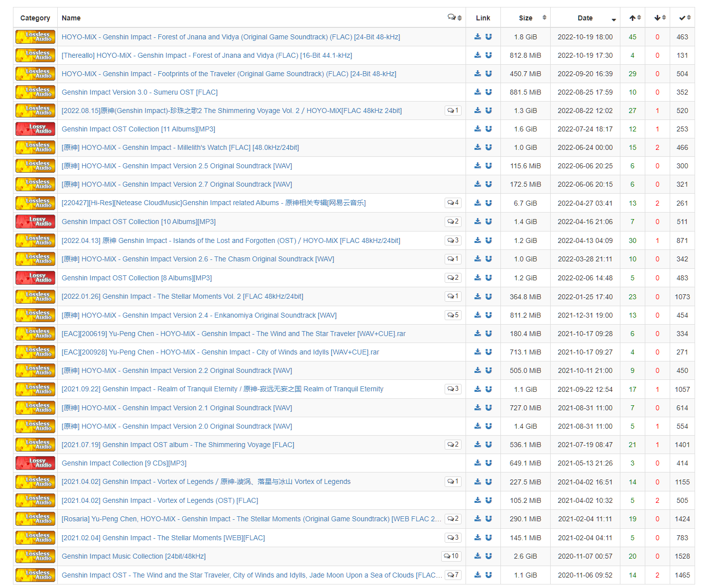View 5 comments on Version 2.4 Enkanomiya soundtrack
This screenshot has height=588, width=714.
453,315
